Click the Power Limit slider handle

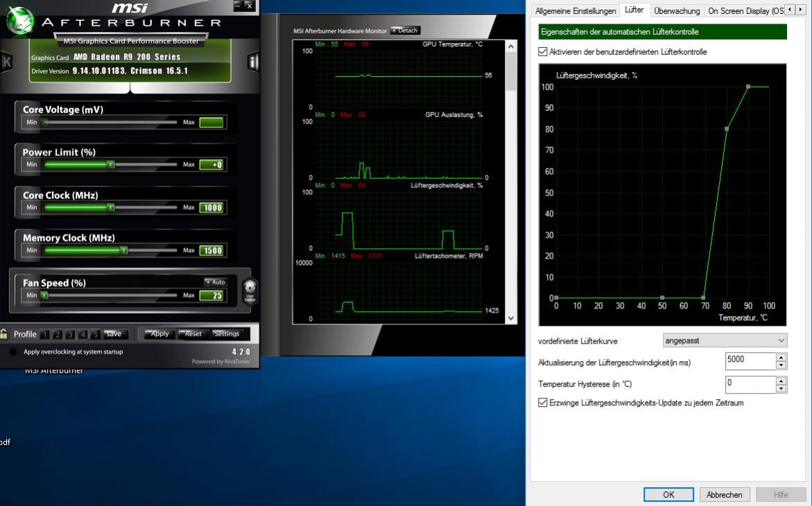(x=111, y=164)
